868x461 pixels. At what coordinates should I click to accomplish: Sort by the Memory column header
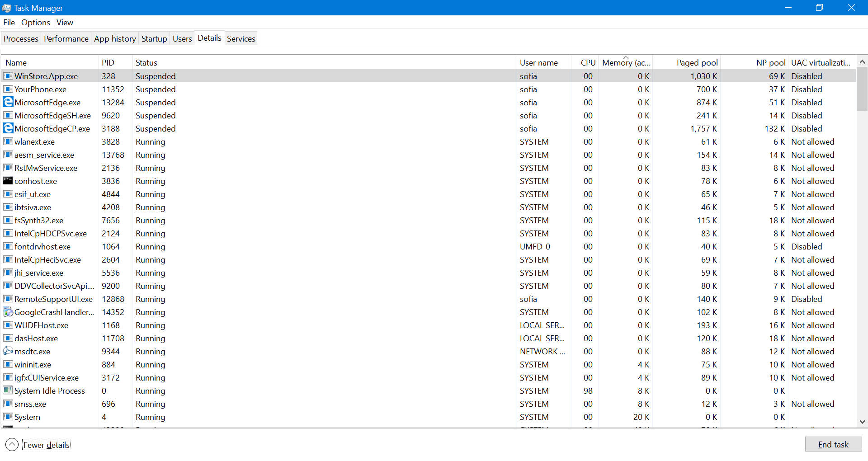(626, 63)
